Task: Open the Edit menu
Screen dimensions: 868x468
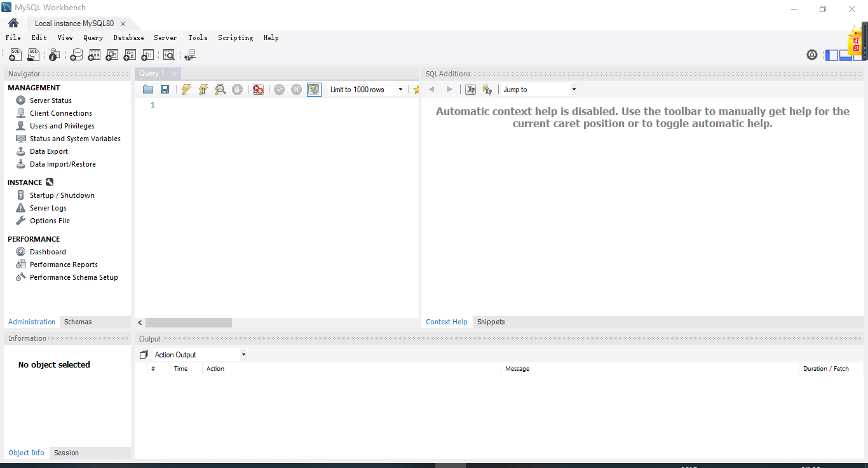Action: coord(39,38)
